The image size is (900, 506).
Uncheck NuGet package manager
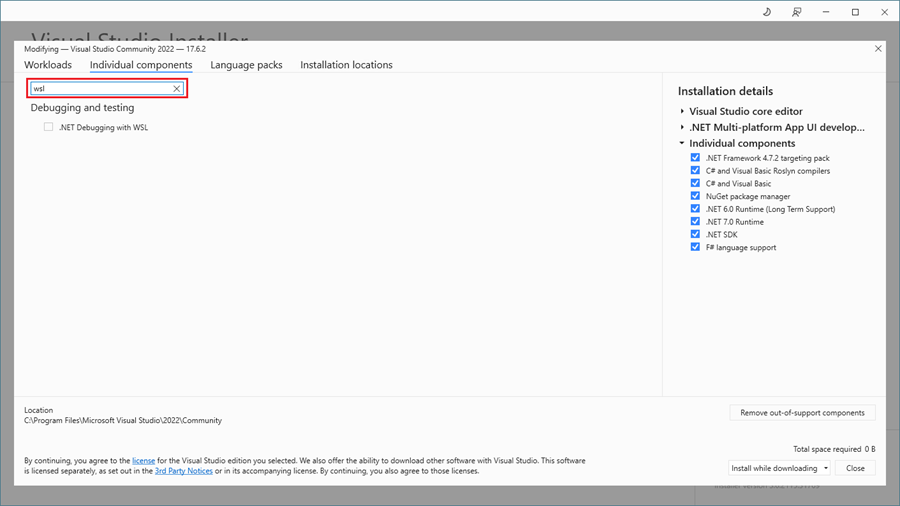[x=695, y=196]
